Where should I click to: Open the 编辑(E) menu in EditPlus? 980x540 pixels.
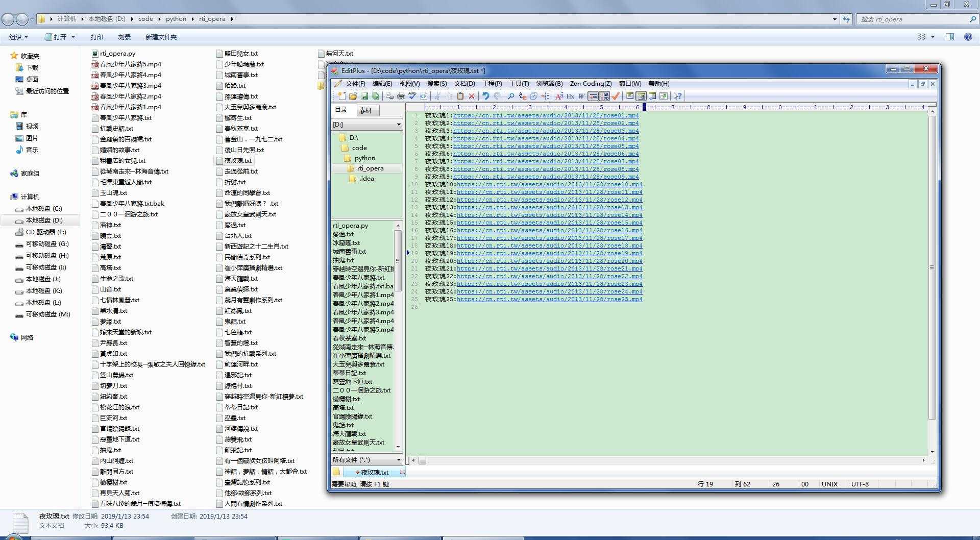[x=382, y=84]
